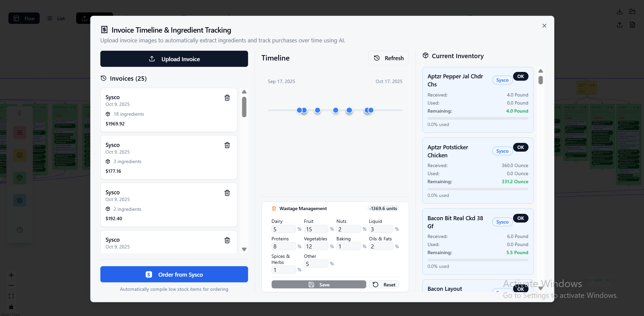Viewport: 644px width, 316px height.
Task: Click Sysco tag on Aptzr Pepper Jal
Action: [x=502, y=80]
